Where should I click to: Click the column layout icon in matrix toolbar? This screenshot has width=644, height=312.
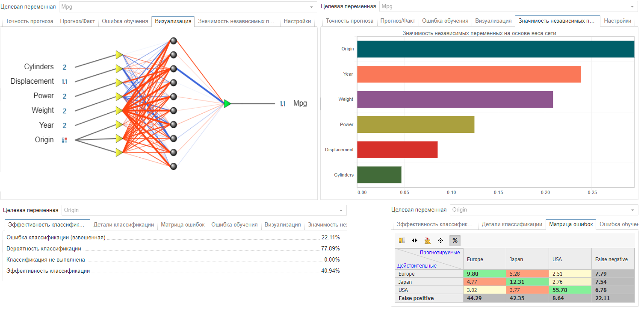click(x=402, y=241)
